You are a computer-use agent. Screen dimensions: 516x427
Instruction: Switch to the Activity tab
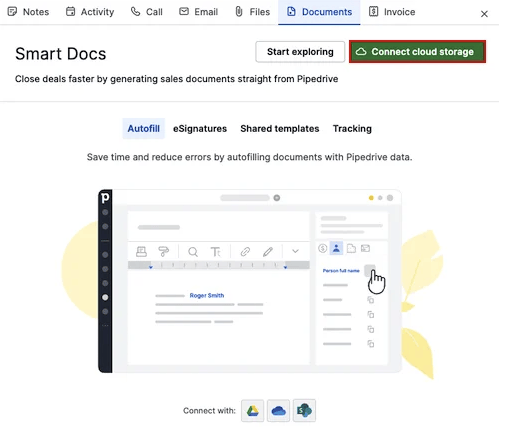click(90, 12)
